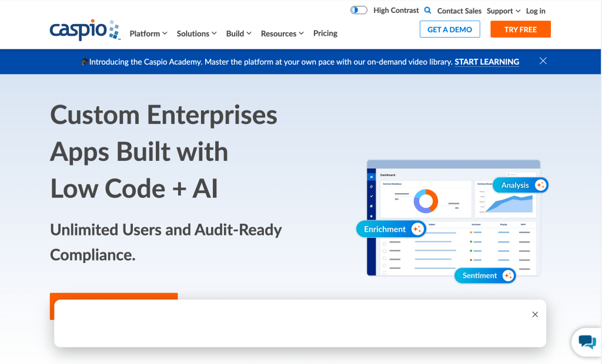Select Pricing in the navigation menu

point(325,33)
